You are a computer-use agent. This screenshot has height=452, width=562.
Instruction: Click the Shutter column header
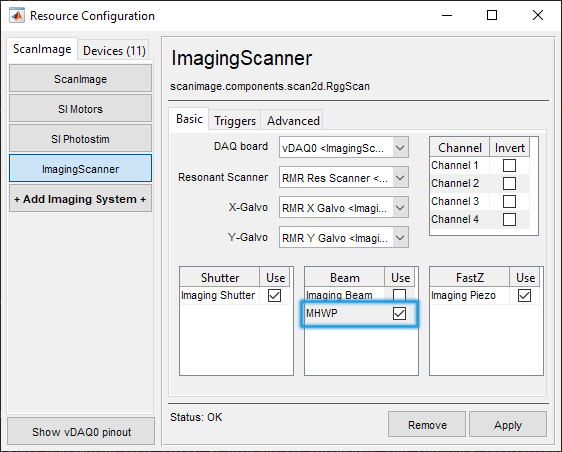tap(220, 277)
